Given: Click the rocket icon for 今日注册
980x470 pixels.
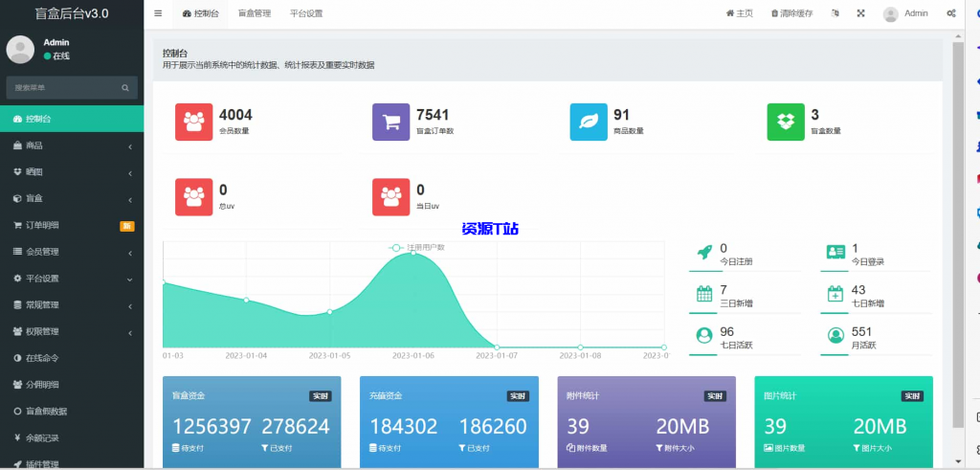Looking at the screenshot, I should coord(704,253).
